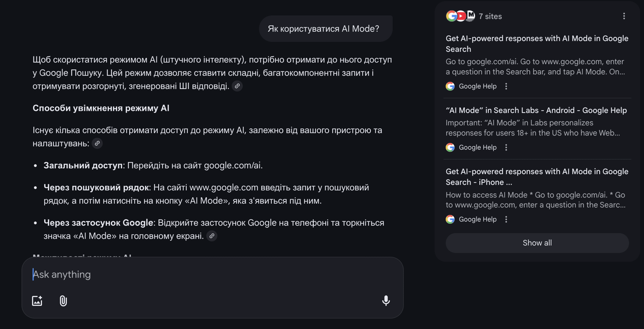Click the Google favicon in the sites cluster
Screen dimensions: 644x329
(452, 16)
